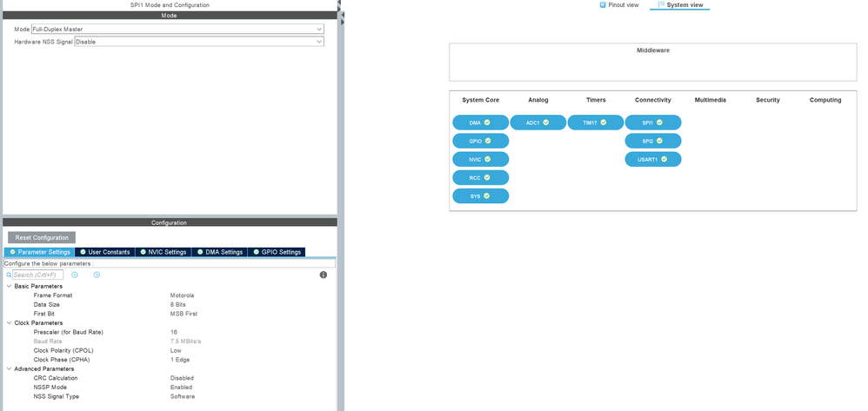Open the Mode dropdown set to Full-Duplex Master
Screen dimensions: 868x411
click(x=177, y=29)
